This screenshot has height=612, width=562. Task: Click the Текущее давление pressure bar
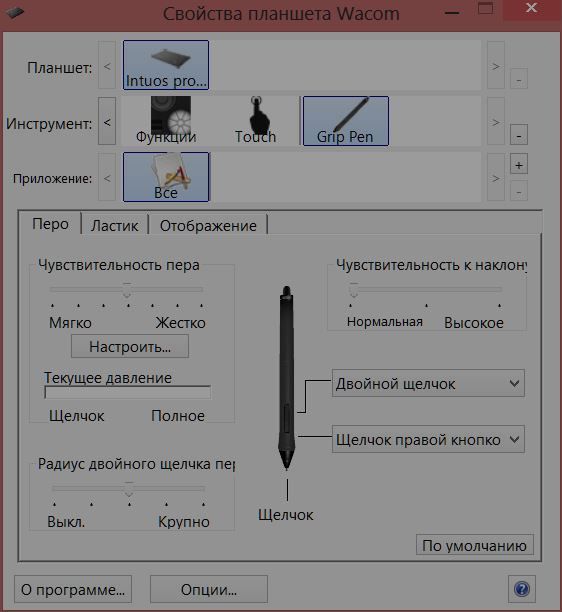[x=128, y=392]
